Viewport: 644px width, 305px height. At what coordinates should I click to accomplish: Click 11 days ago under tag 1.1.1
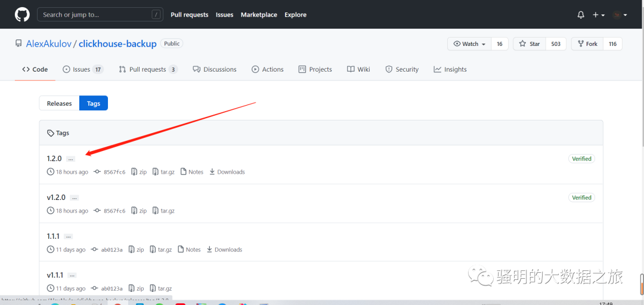point(67,249)
